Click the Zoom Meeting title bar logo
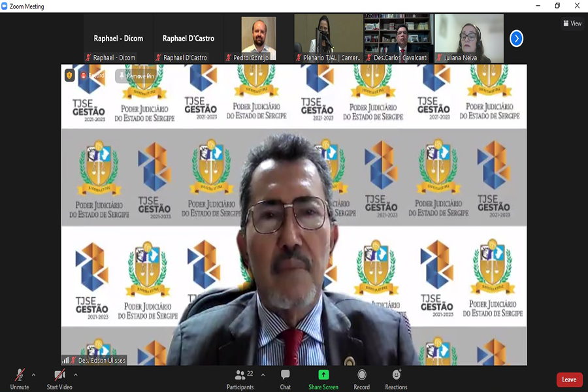588x392 pixels. [5, 6]
